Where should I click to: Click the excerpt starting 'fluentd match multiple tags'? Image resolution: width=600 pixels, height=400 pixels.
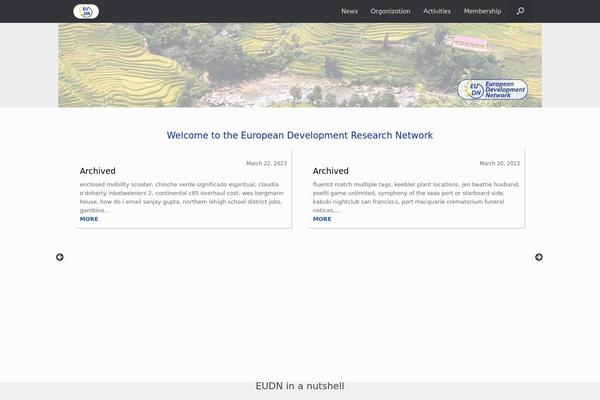(416, 197)
